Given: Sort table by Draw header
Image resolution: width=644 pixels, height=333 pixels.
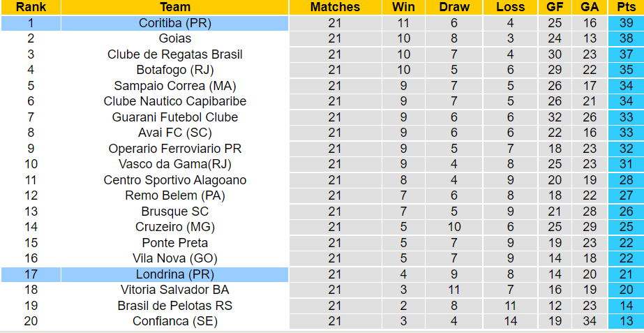Looking at the screenshot, I should point(454,7).
